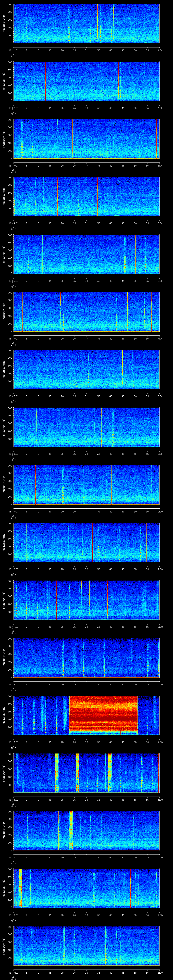Click the 18:05:00 start time label
This screenshot has width=173, height=980.
(13, 281)
